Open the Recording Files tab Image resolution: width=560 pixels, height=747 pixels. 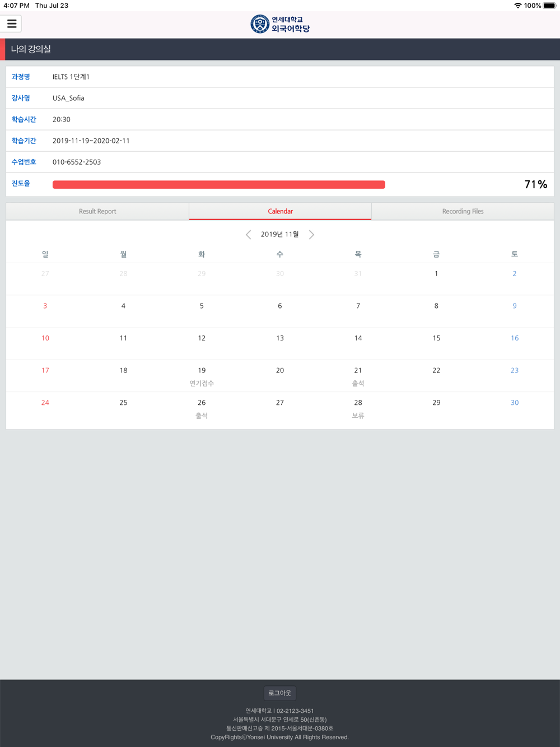[x=463, y=212]
